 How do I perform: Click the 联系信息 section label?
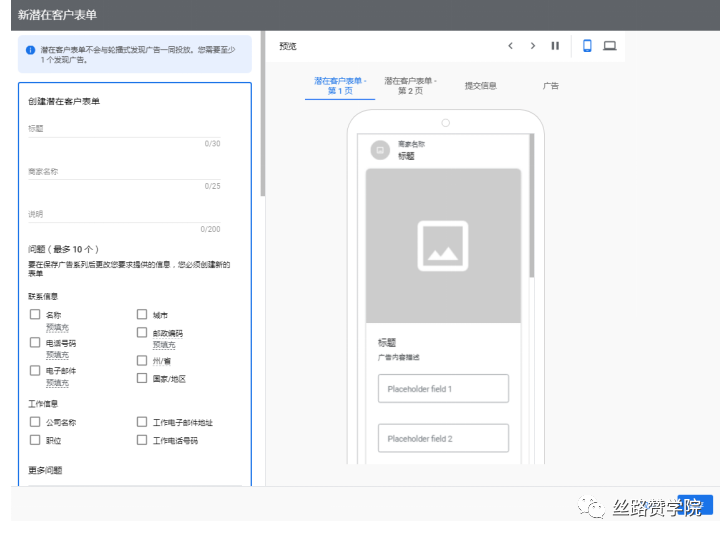pos(43,297)
